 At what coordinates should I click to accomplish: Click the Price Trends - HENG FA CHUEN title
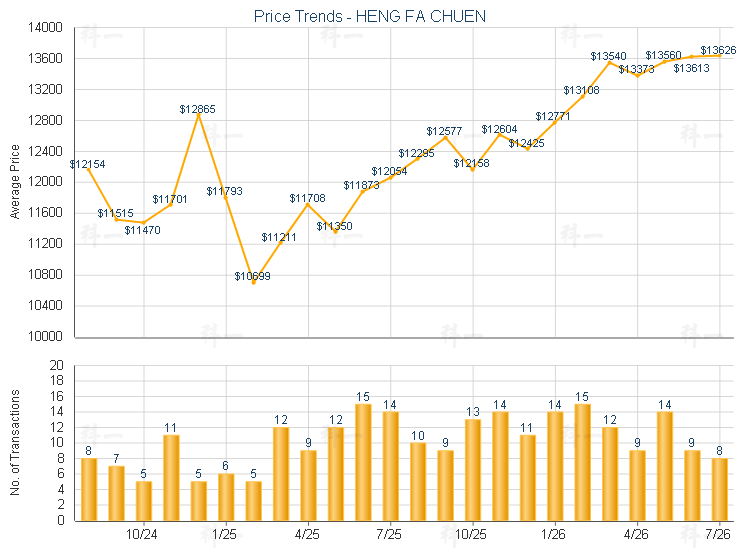click(370, 17)
